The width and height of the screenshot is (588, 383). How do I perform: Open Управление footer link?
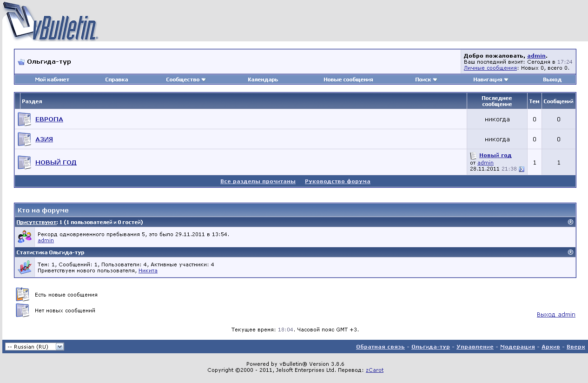[x=475, y=347]
